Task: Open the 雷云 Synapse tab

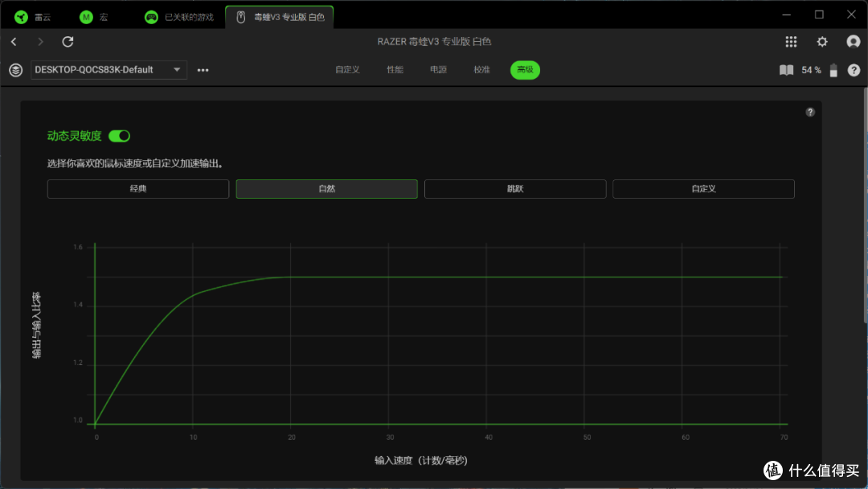Action: tap(33, 17)
